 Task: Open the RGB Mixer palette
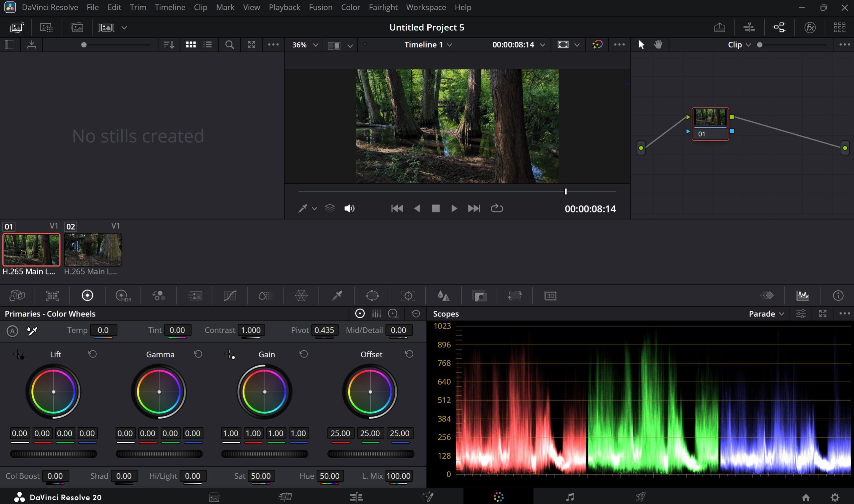pos(158,296)
